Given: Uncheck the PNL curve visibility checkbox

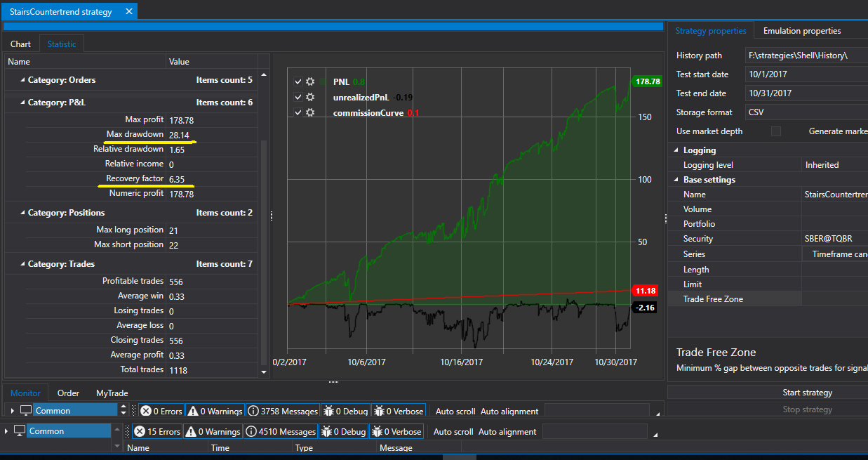Looking at the screenshot, I should pos(298,81).
